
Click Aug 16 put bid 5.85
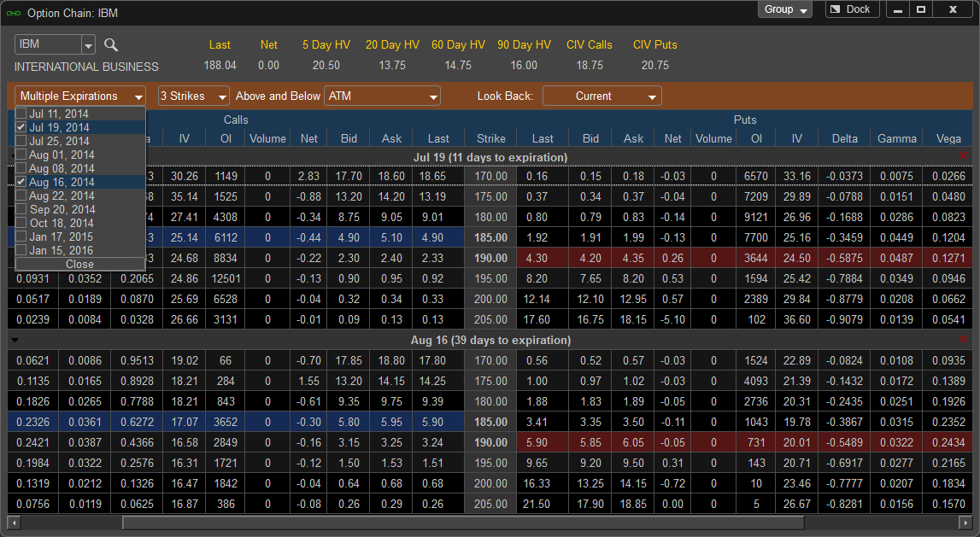(590, 442)
